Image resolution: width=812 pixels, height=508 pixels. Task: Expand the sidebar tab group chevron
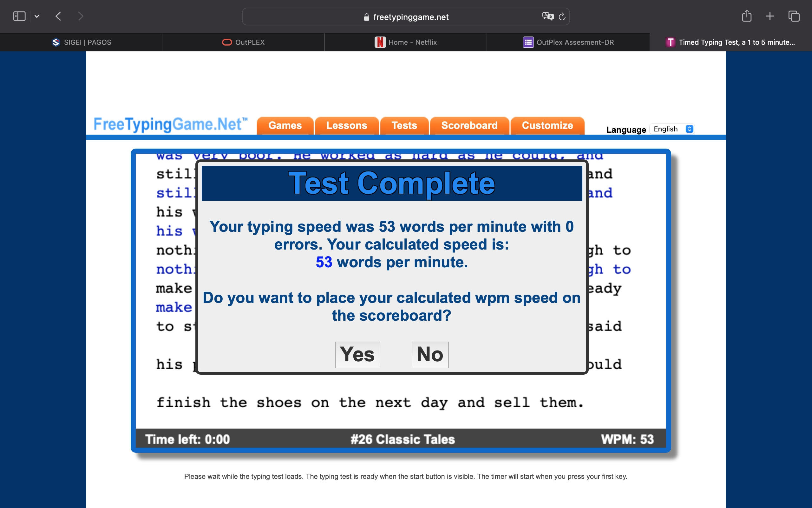coord(37,16)
